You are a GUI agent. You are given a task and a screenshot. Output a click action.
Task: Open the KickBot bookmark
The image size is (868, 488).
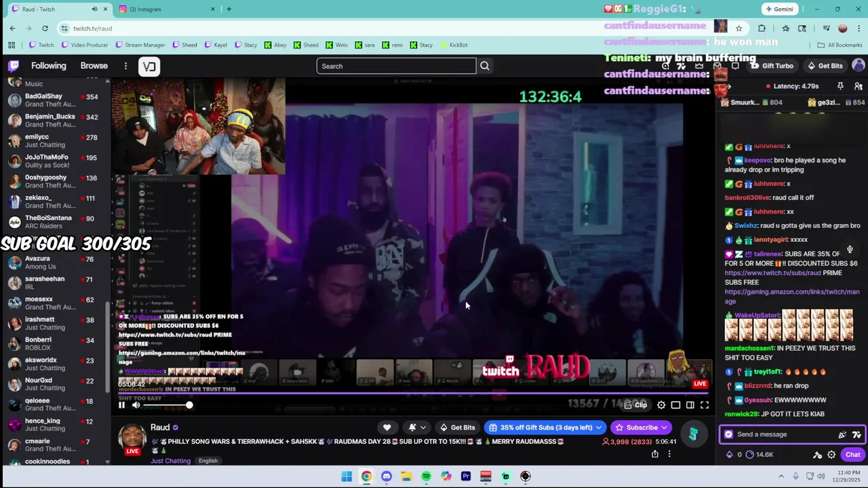[454, 45]
